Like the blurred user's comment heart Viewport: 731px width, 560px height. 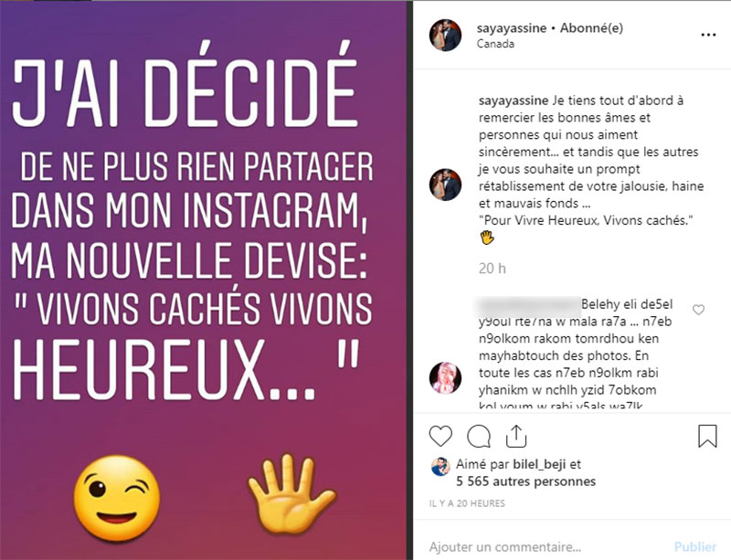click(698, 310)
